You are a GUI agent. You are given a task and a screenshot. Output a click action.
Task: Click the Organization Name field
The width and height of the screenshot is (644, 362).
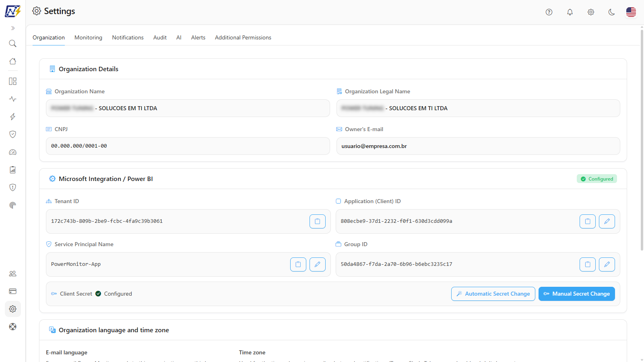pyautogui.click(x=188, y=108)
